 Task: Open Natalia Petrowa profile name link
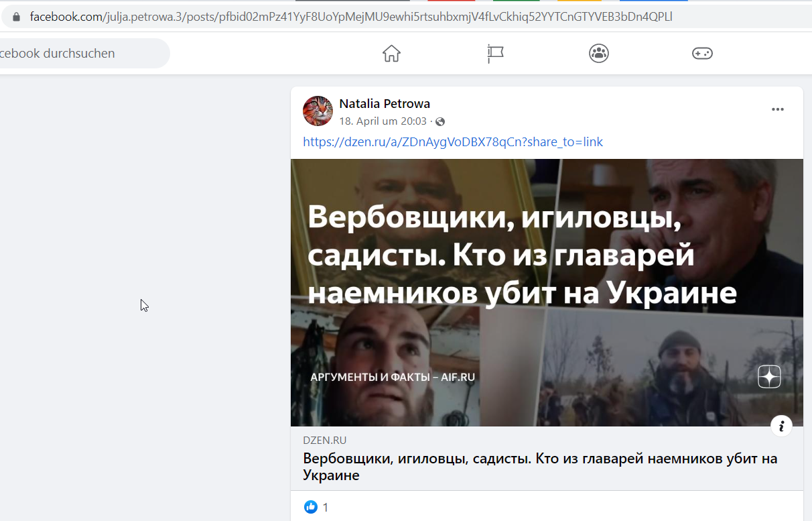385,103
